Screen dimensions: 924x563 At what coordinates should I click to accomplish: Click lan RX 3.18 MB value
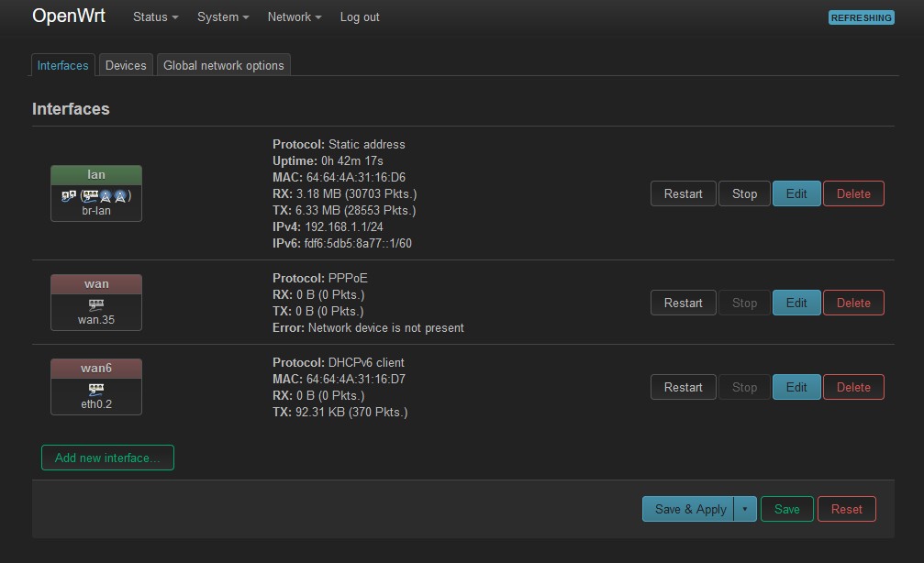click(344, 193)
